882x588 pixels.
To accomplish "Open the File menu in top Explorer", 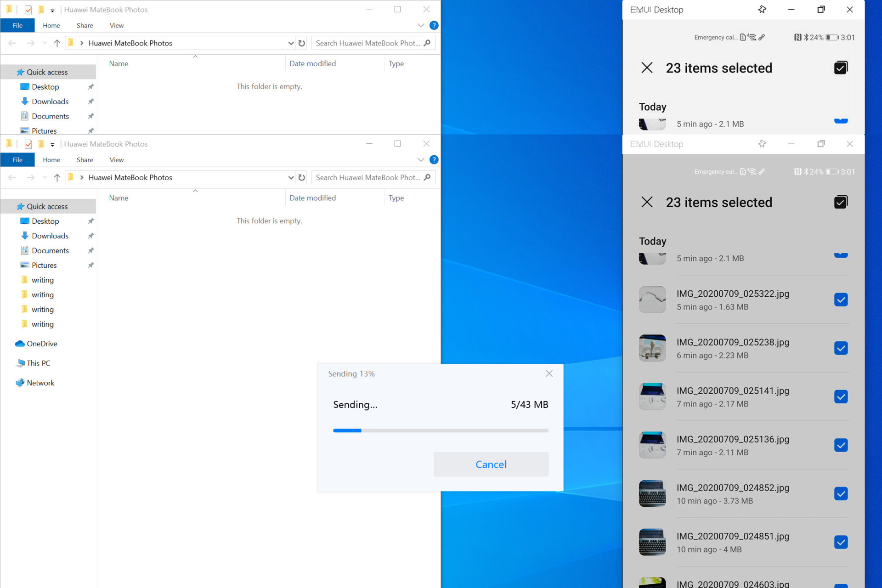I will (17, 25).
